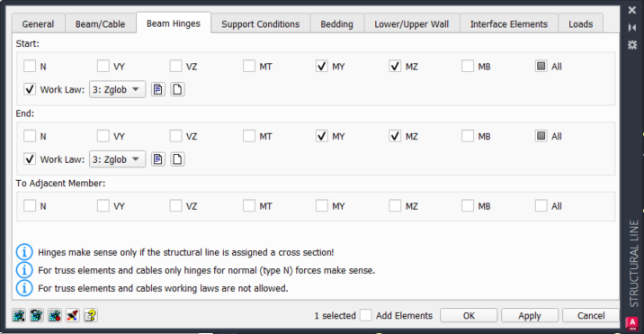Click the first cyan structure icon at bottom left
This screenshot has width=644, height=334.
pyautogui.click(x=19, y=315)
